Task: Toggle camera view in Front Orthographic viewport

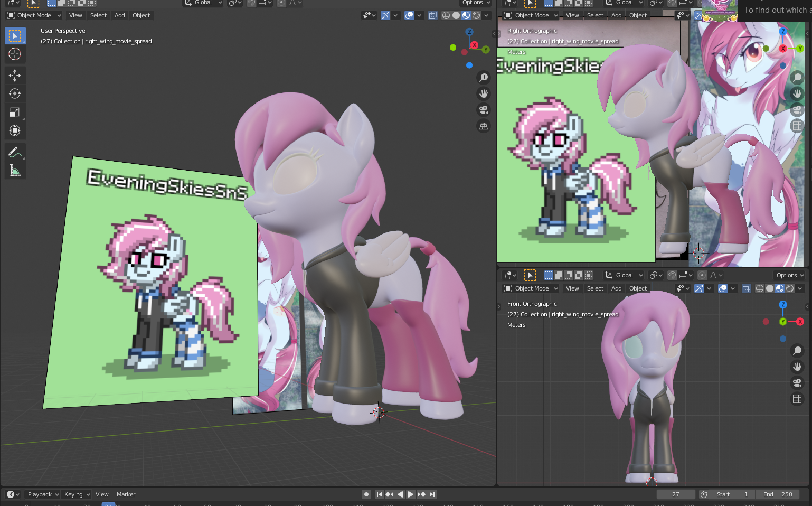Action: tap(797, 383)
